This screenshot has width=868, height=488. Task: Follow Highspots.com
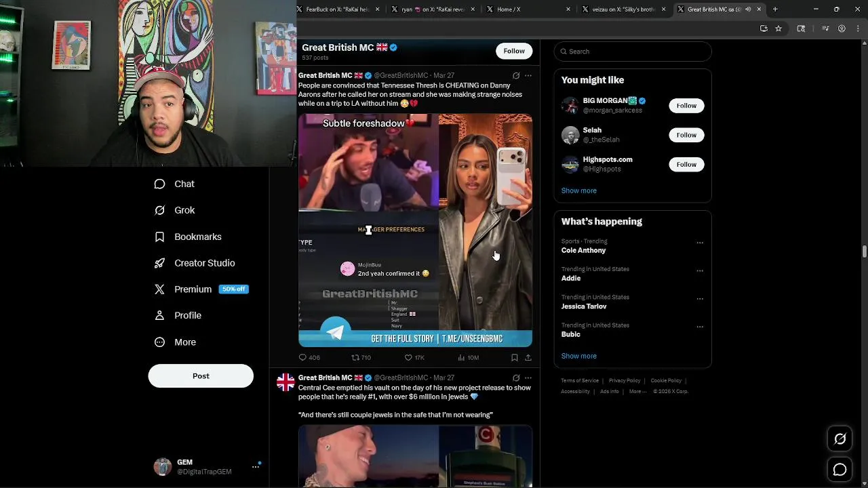[686, 164]
